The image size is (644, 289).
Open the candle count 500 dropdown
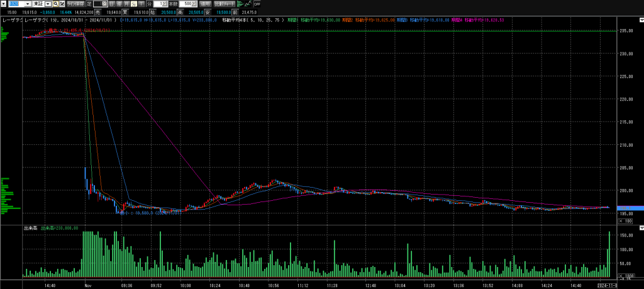pos(194,4)
